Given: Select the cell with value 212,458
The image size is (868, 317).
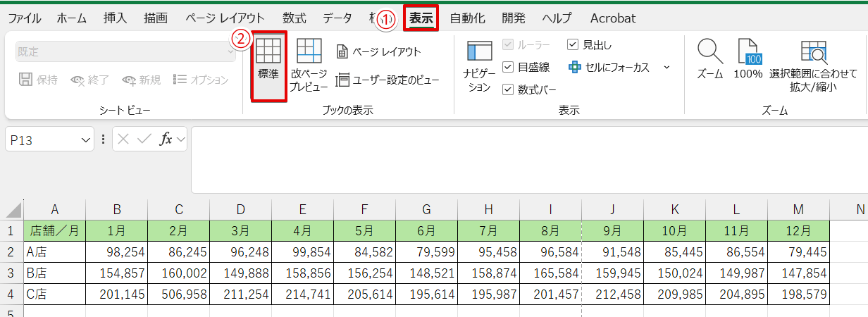Looking at the screenshot, I should click(613, 294).
